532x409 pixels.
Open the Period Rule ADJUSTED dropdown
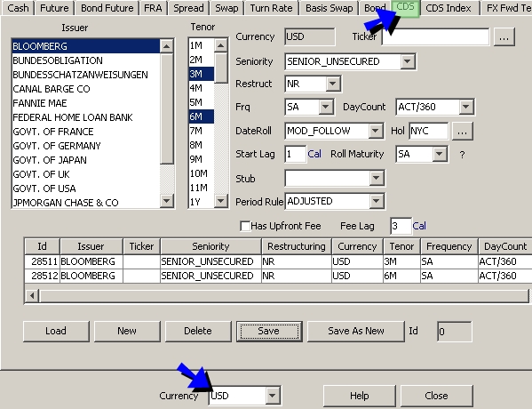(376, 201)
